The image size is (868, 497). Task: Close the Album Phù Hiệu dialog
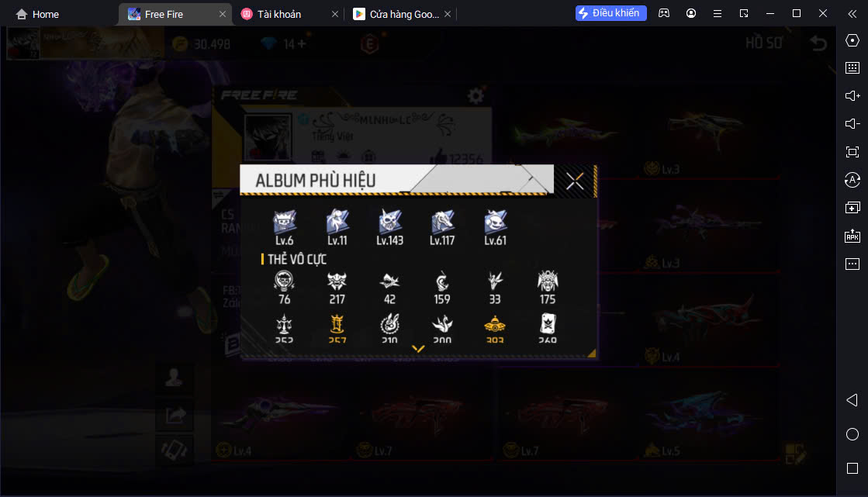(x=575, y=181)
